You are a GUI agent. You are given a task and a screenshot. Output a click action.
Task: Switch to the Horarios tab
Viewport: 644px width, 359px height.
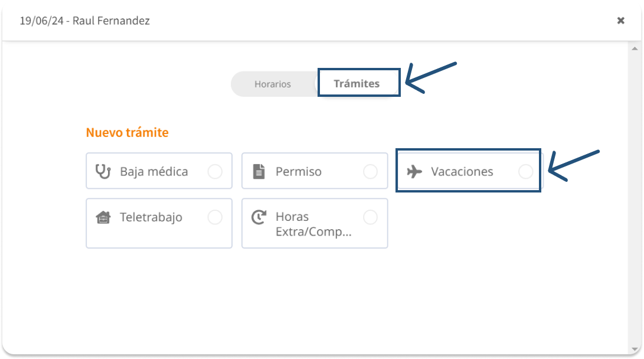[273, 84]
